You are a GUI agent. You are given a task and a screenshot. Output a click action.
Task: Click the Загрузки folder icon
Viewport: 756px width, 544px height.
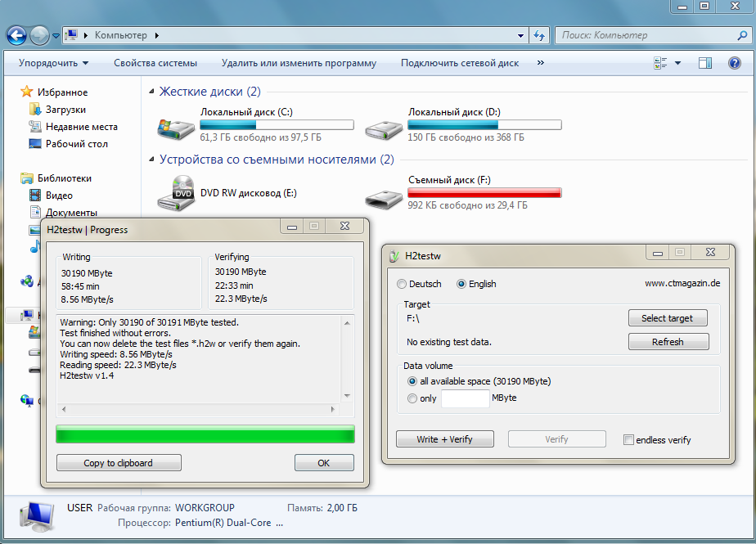pos(35,110)
